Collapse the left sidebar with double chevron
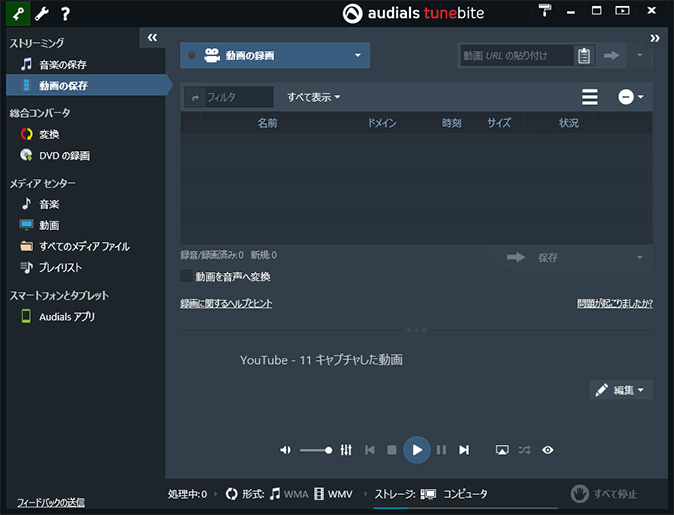Screen dimensions: 674x515 152,37
